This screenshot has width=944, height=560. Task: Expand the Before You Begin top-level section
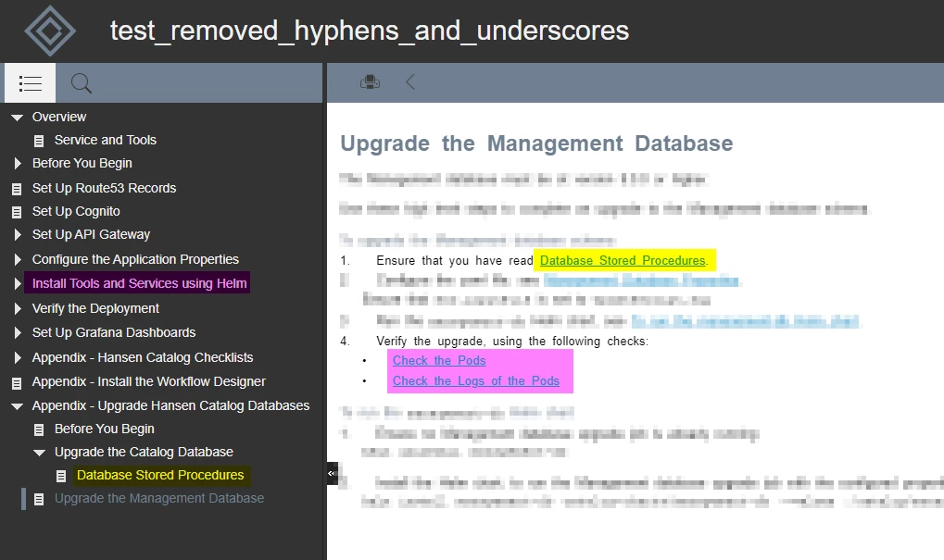pyautogui.click(x=18, y=163)
